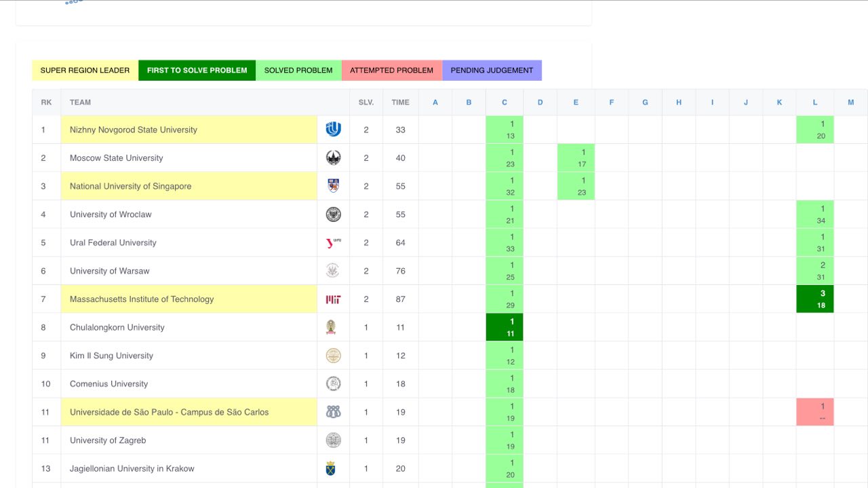868x488 pixels.
Task: Click Nizhny Novgorod's solved cell for problem L
Action: tap(815, 130)
